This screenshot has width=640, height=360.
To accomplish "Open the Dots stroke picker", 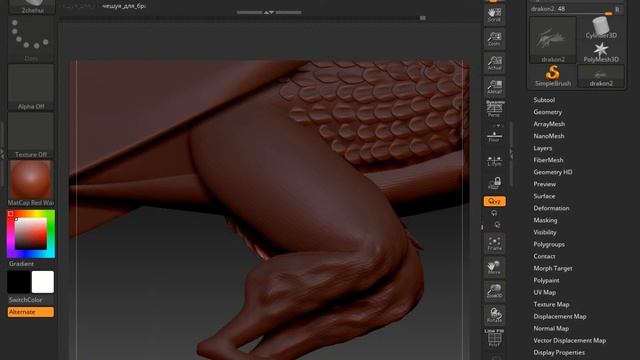I will point(31,39).
